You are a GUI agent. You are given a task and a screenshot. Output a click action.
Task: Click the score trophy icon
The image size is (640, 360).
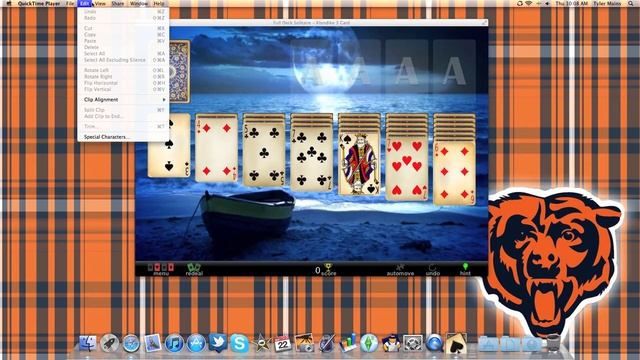click(328, 269)
